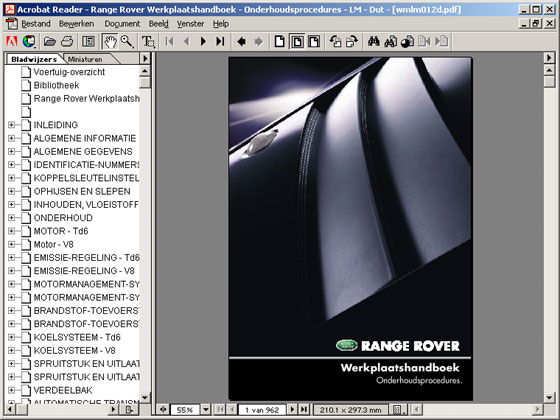The width and height of the screenshot is (560, 420).
Task: Expand the MOTOR - Td6 bookmark
Action: pos(11,231)
